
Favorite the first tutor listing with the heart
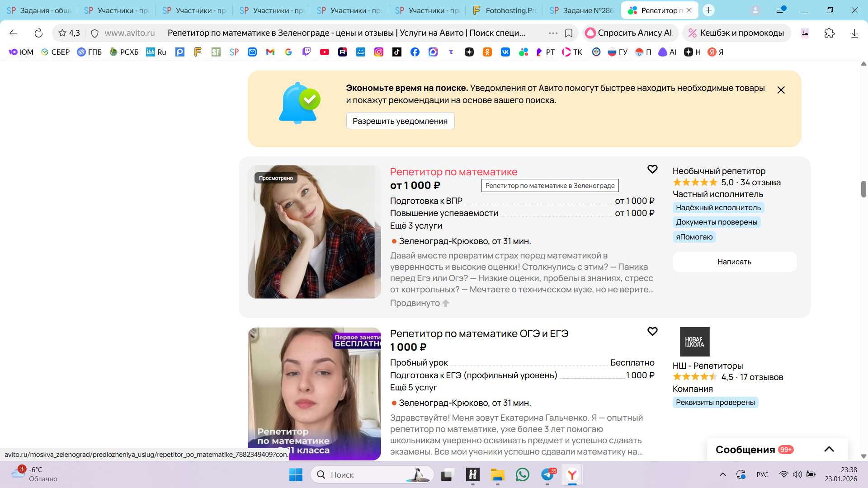pyautogui.click(x=652, y=169)
